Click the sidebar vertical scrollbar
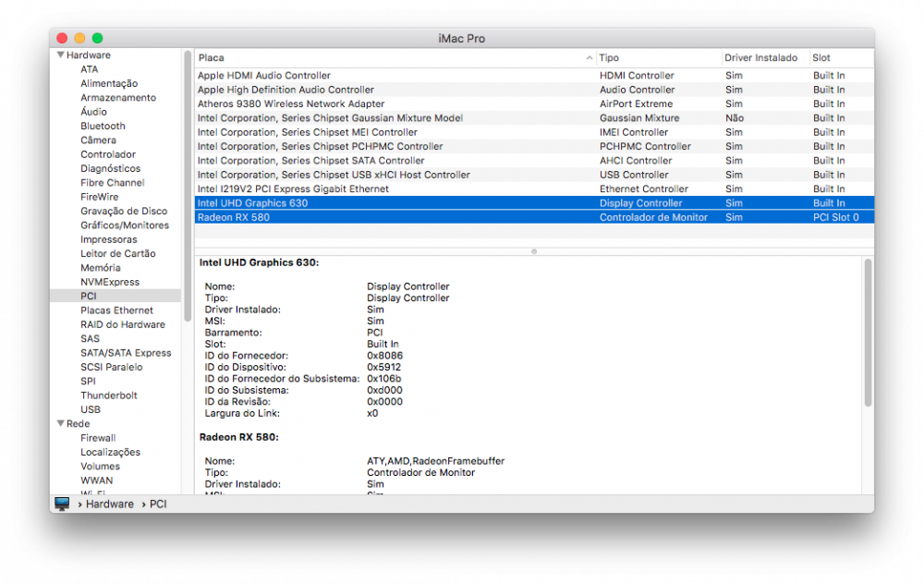924x584 pixels. (188, 187)
